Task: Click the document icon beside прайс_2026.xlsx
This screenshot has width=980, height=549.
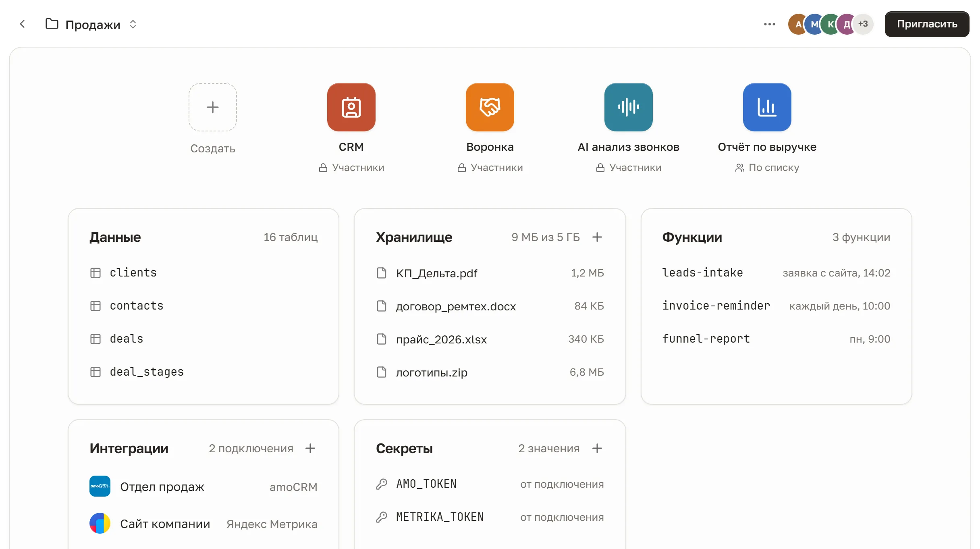Action: (x=381, y=339)
